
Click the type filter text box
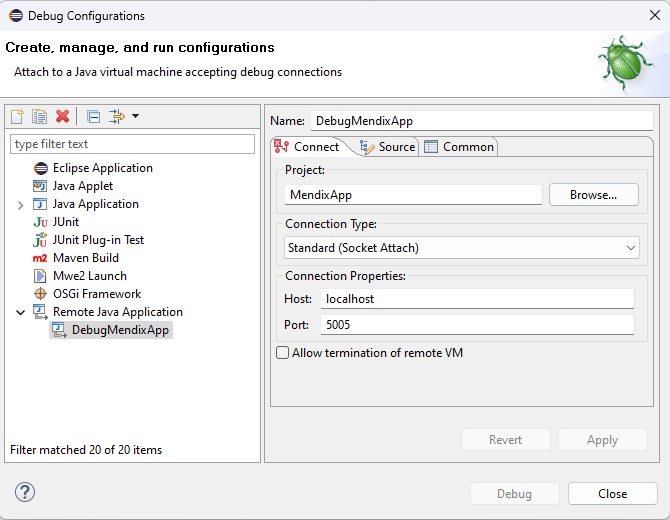click(x=132, y=144)
